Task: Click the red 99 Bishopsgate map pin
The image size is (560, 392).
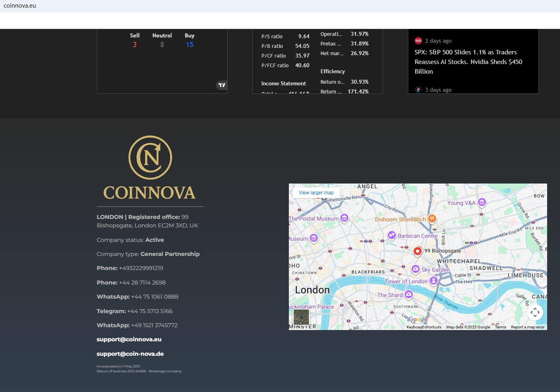Action: [418, 251]
